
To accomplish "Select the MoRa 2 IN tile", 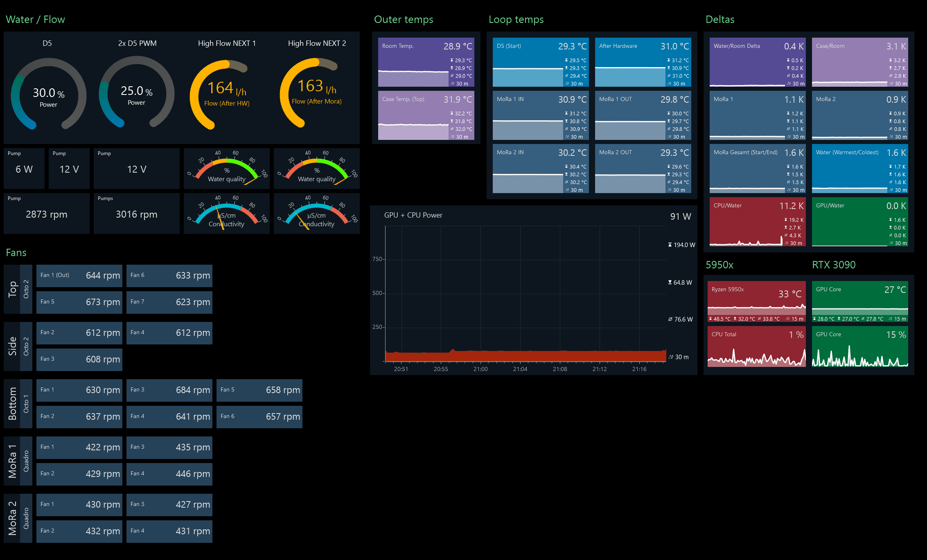I will pos(541,169).
